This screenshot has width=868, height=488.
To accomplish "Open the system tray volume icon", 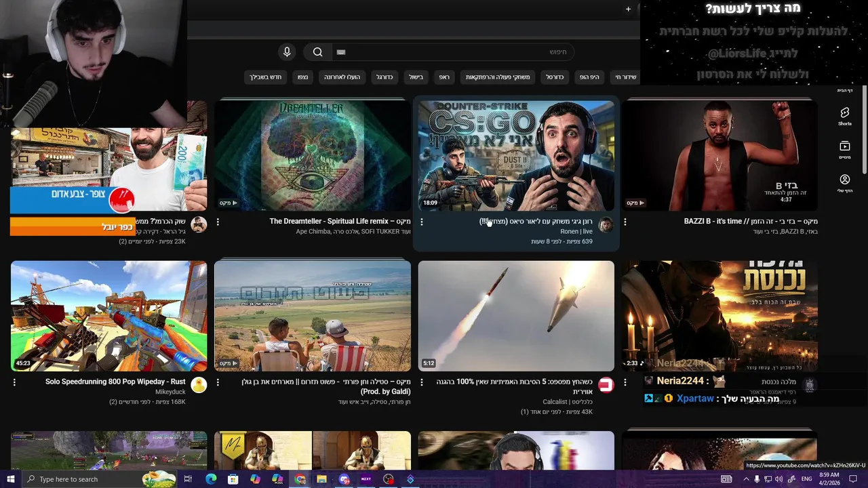I will pos(780,479).
